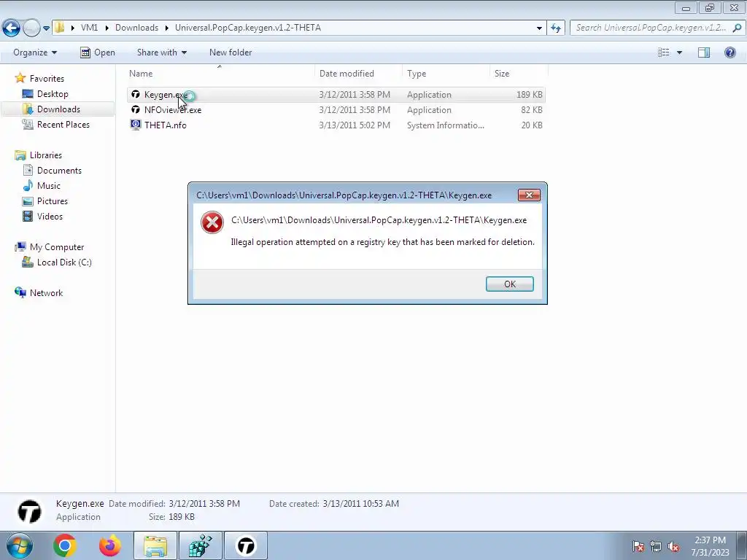Open the Share with menu

click(x=161, y=52)
